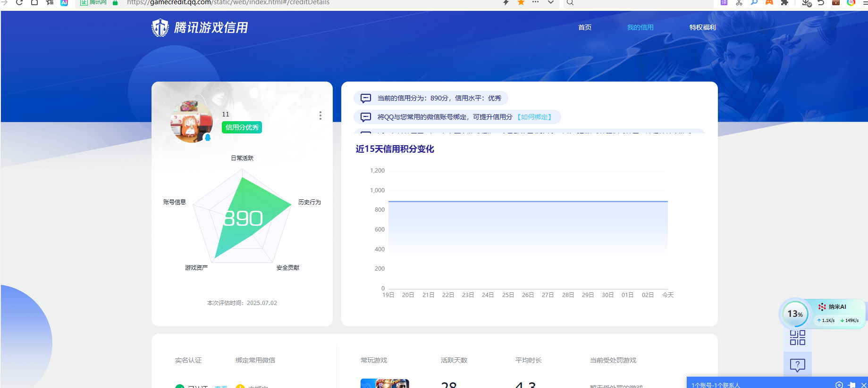Image resolution: width=868 pixels, height=388 pixels.
Task: Select the 游戏资产 radar label
Action: pos(196,267)
